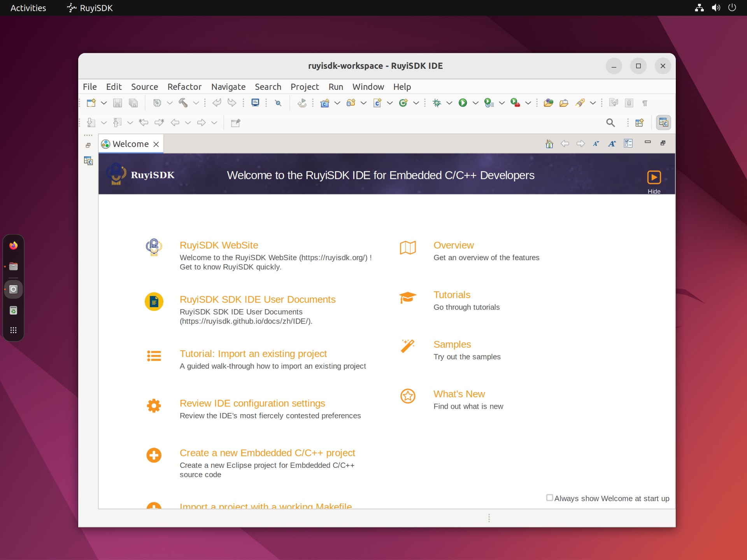Run the application with the green Run icon
Viewport: 747px width, 560px height.
pyautogui.click(x=462, y=102)
